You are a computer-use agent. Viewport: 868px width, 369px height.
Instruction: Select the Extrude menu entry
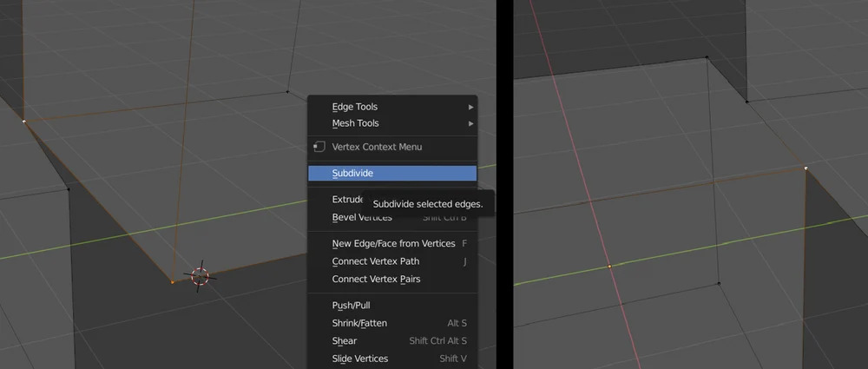tap(345, 200)
